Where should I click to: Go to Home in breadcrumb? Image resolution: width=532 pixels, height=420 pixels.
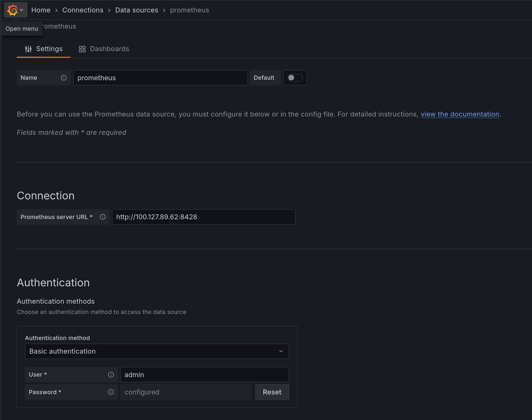point(41,10)
